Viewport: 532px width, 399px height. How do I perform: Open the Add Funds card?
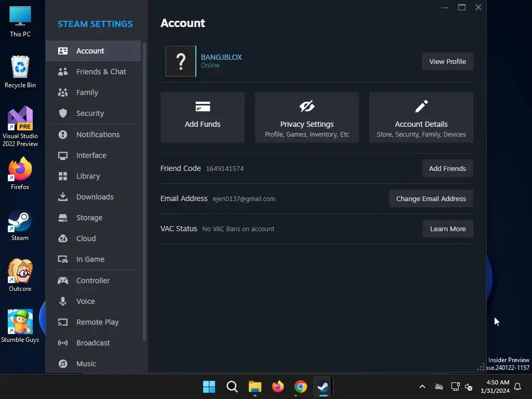[203, 117]
